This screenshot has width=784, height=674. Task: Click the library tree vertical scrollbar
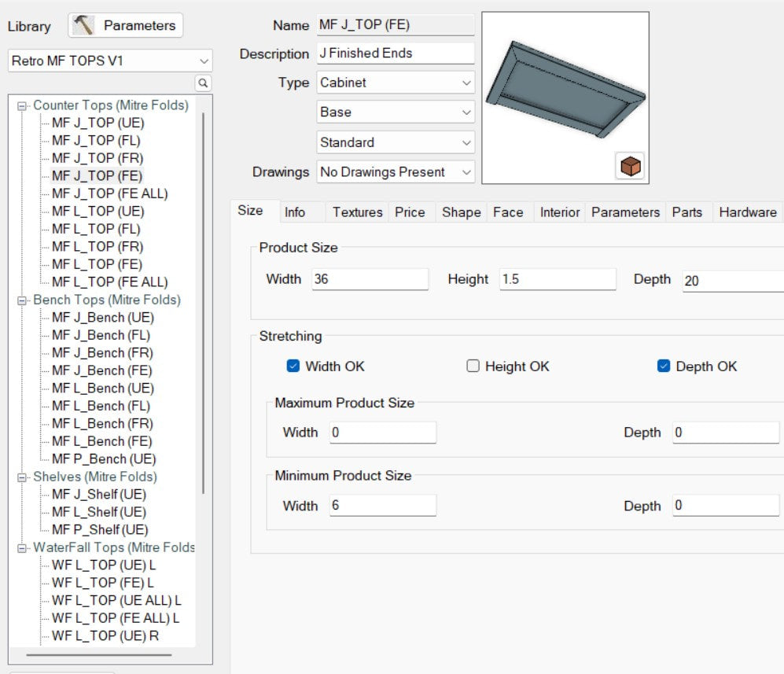[x=204, y=315]
